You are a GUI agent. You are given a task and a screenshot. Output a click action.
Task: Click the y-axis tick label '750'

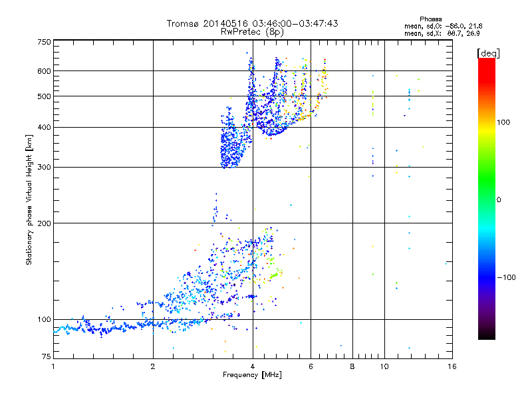pyautogui.click(x=44, y=42)
